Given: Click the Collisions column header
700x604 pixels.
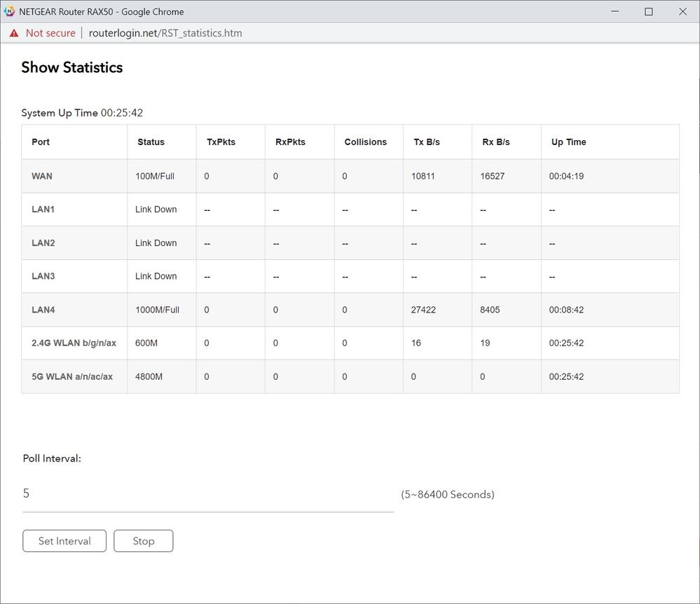Looking at the screenshot, I should [x=365, y=142].
